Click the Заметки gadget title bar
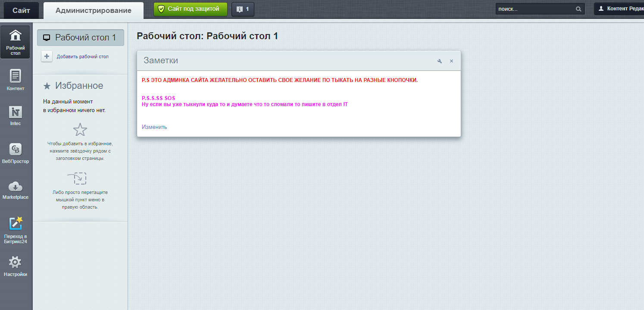The height and width of the screenshot is (310, 644). coord(299,61)
